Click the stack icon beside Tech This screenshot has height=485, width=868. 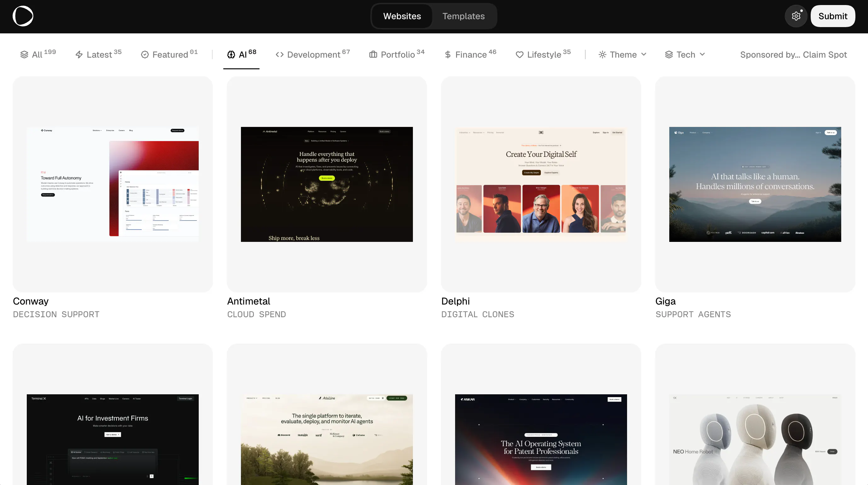click(669, 54)
